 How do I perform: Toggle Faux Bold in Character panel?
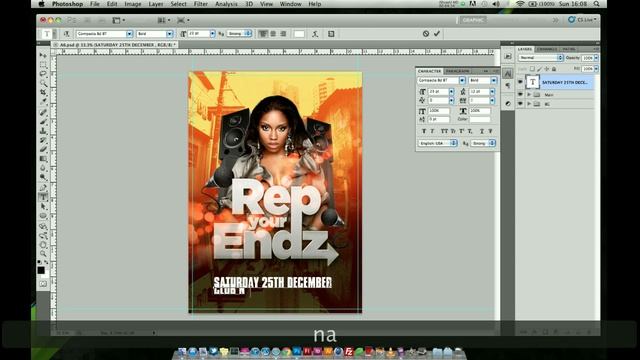point(424,131)
